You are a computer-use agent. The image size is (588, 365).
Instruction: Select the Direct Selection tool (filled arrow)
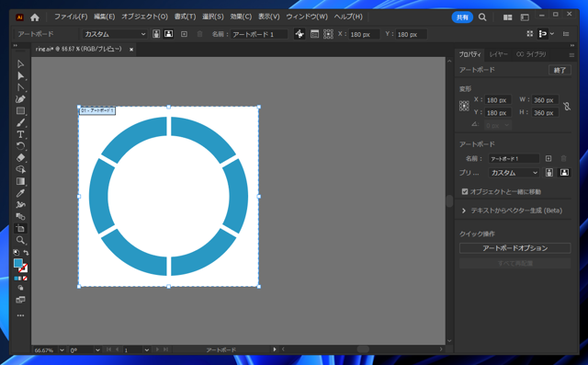tap(20, 76)
